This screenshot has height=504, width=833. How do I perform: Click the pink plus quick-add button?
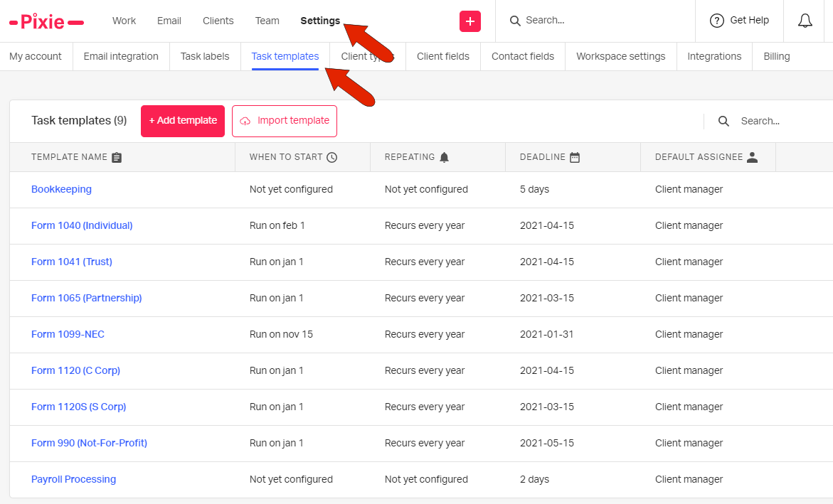tap(470, 21)
